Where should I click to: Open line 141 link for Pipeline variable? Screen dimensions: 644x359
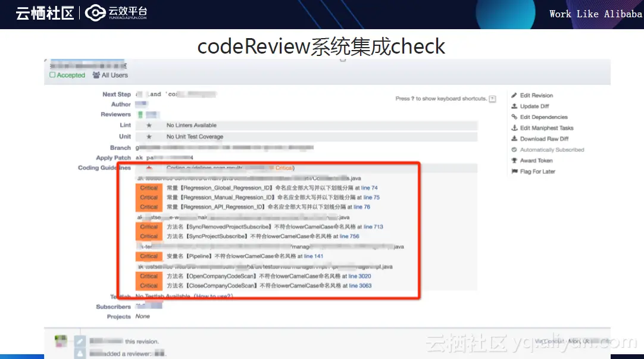click(x=314, y=256)
